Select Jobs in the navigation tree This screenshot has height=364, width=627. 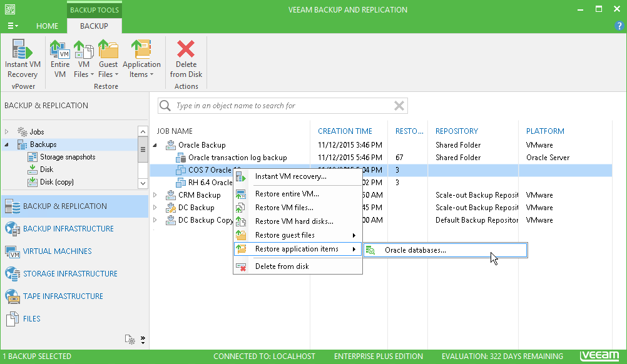coord(37,131)
